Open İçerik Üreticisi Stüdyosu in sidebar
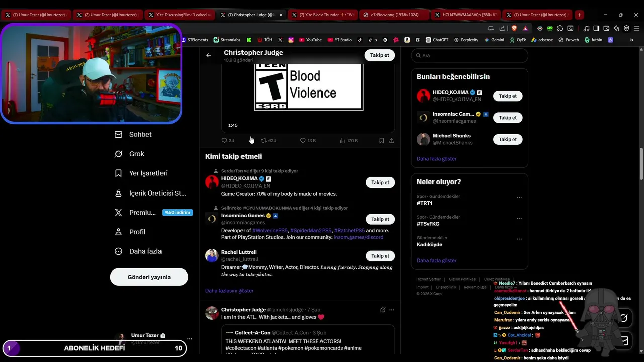 pyautogui.click(x=150, y=193)
